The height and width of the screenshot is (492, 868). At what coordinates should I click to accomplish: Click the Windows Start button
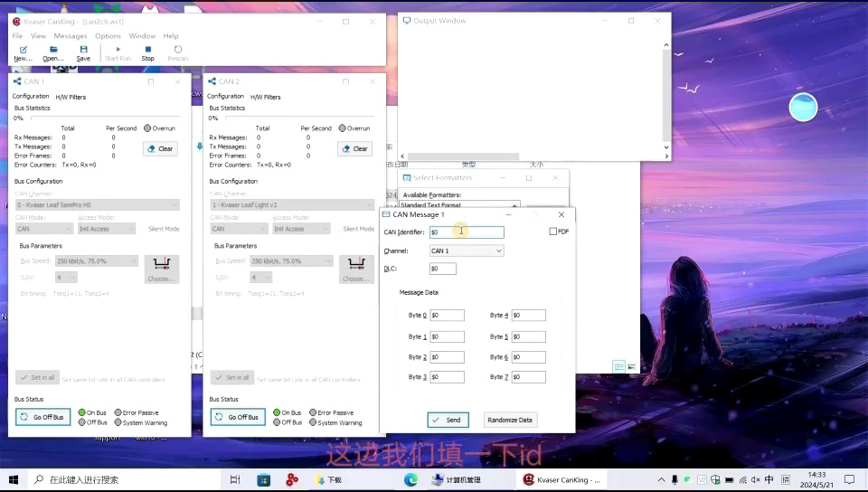(x=14, y=480)
